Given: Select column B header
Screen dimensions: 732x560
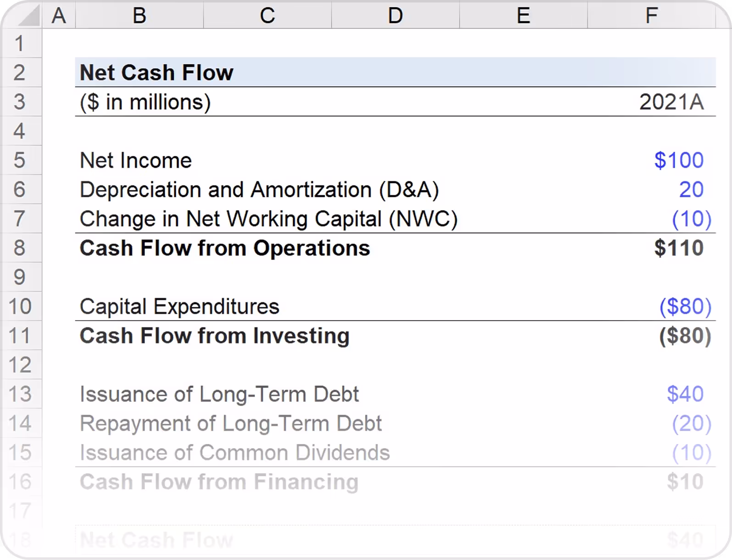Looking at the screenshot, I should pos(139,16).
